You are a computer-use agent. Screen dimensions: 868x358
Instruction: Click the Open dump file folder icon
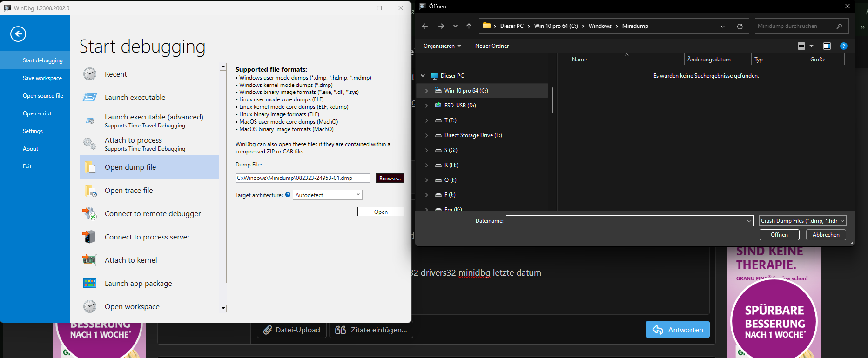tap(90, 167)
